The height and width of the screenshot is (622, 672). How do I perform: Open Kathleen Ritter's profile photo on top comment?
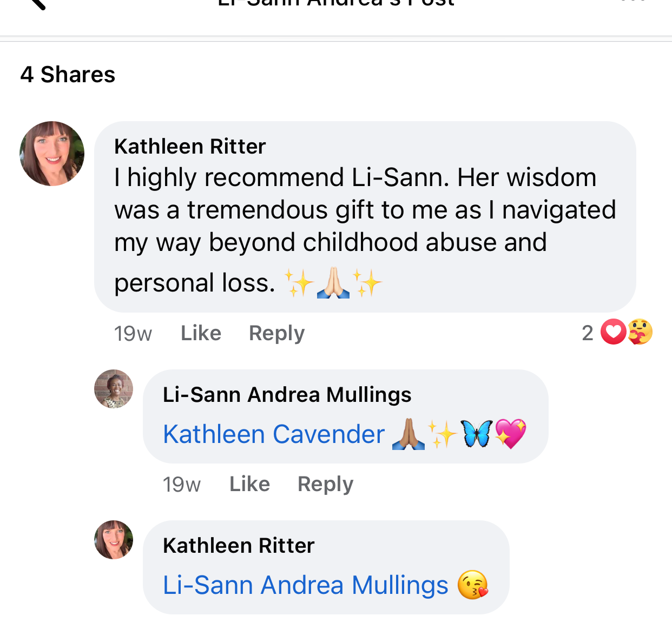coord(52,154)
